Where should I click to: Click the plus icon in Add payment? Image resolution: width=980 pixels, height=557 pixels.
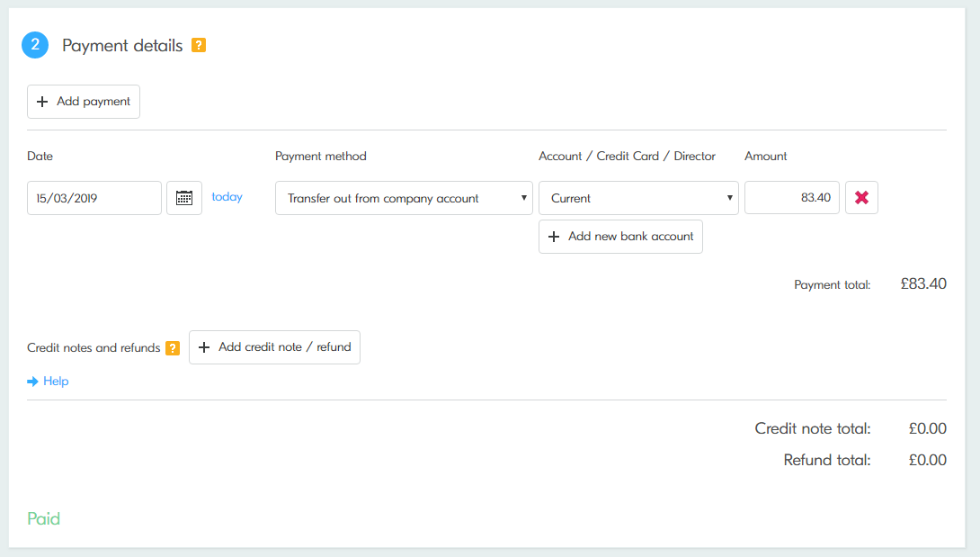(42, 102)
